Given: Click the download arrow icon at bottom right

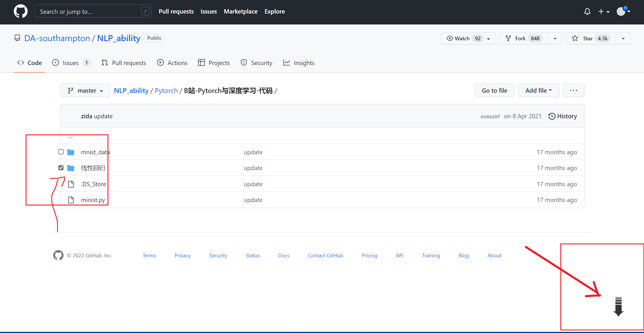Looking at the screenshot, I should (618, 307).
